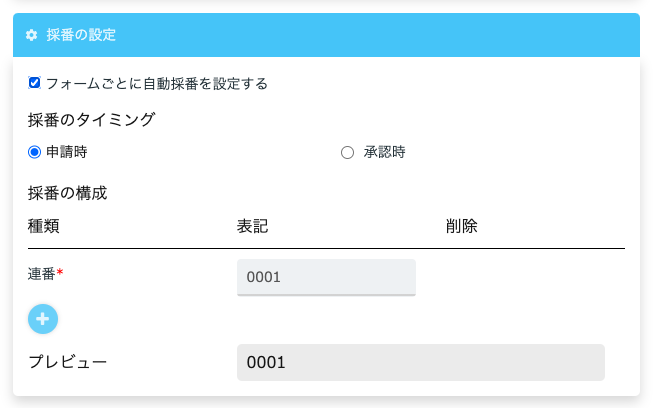
Task: Click the 種類 column header
Action: coord(44,226)
